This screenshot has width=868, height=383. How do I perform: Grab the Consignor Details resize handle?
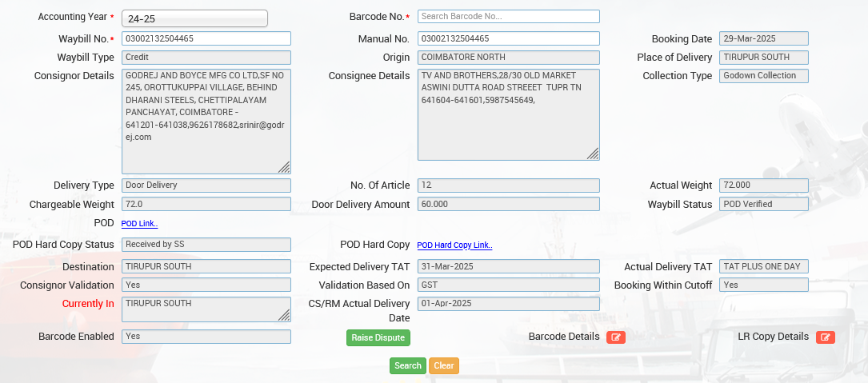click(x=284, y=167)
